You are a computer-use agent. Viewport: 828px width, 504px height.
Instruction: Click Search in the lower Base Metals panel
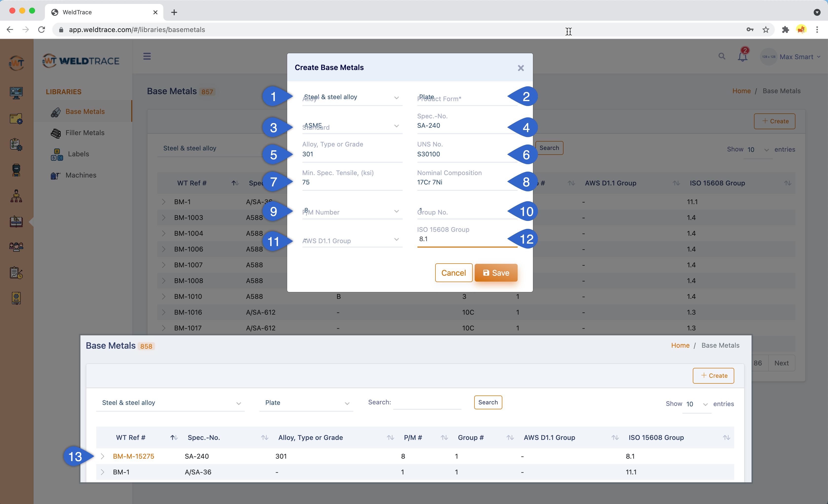click(x=488, y=402)
